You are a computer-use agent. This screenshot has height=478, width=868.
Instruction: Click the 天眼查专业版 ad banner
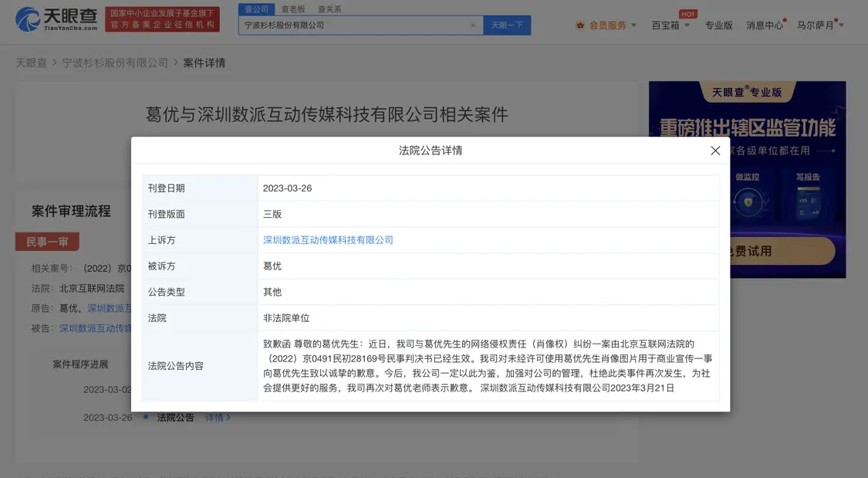748,179
